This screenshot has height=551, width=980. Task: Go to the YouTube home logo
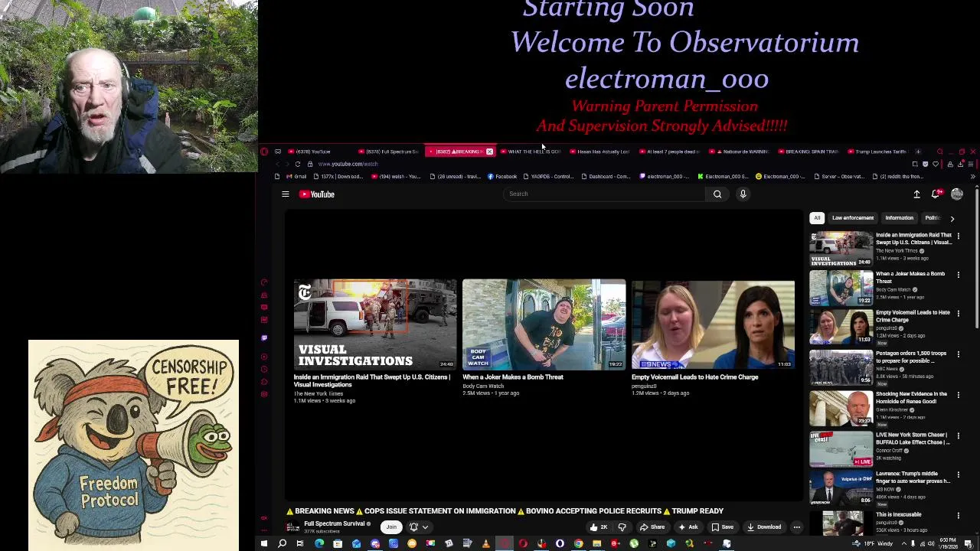click(x=317, y=194)
